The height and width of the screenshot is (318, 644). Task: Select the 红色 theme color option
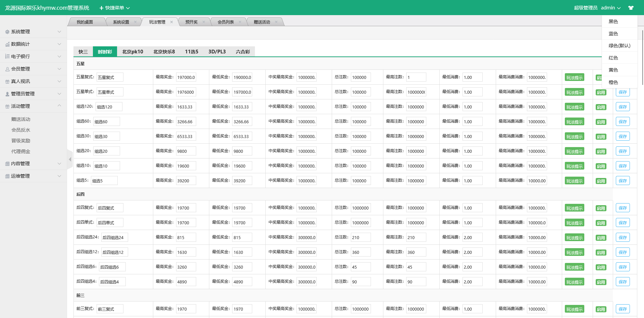[613, 58]
